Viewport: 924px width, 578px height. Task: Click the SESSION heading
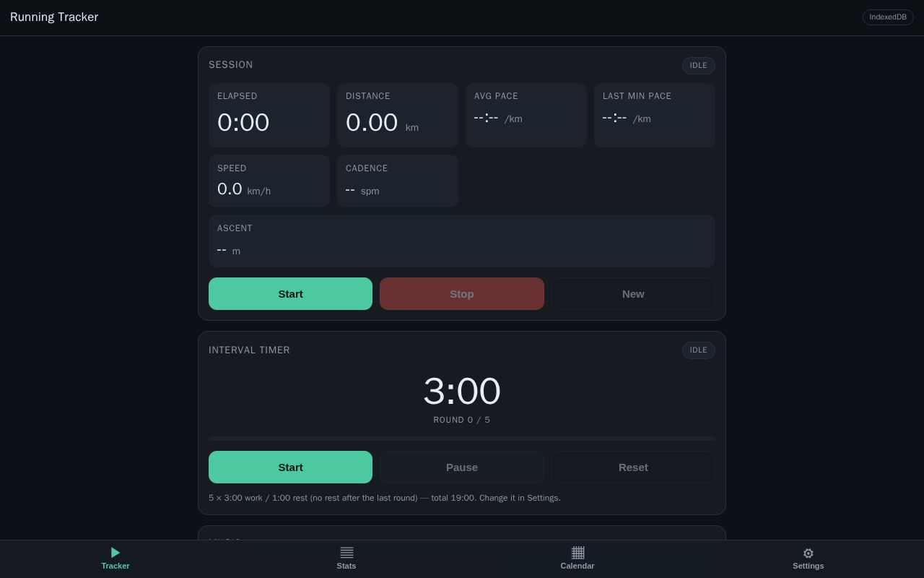tap(231, 65)
